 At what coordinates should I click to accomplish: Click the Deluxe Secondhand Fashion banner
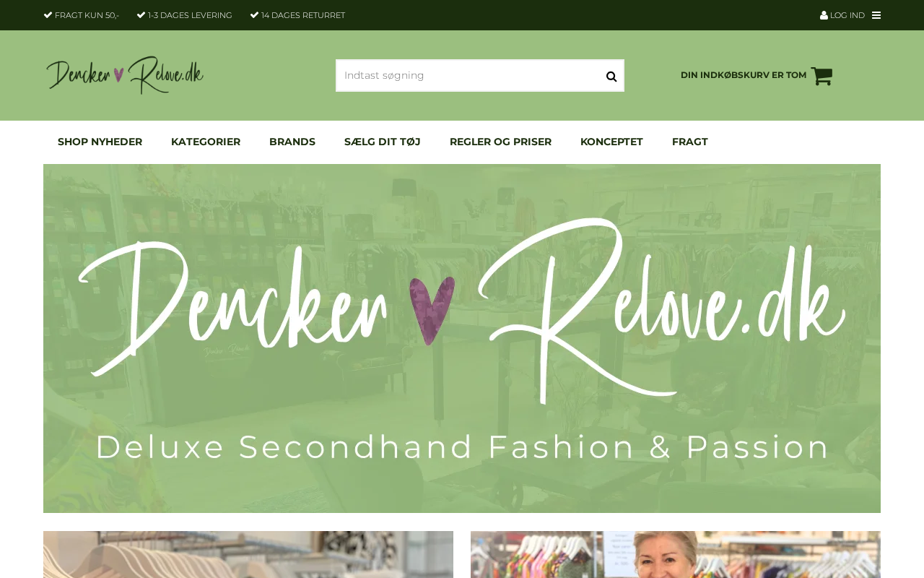[x=462, y=338]
